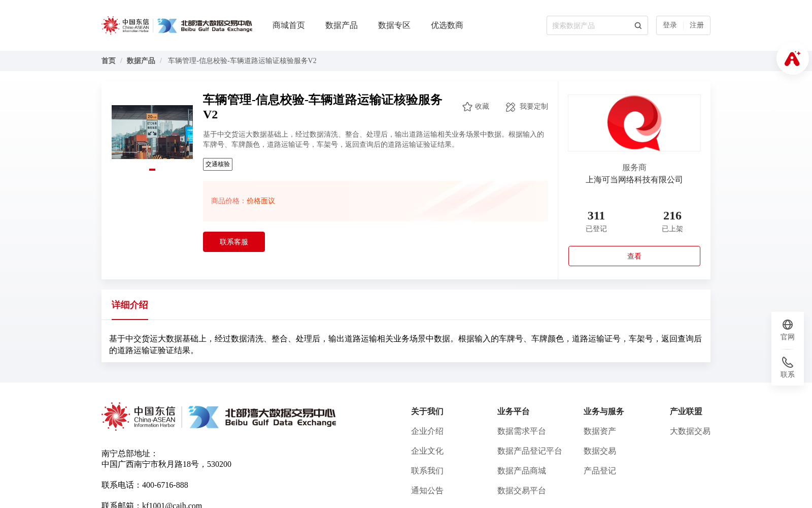Click footer heading 产业联盟

pos(686,411)
